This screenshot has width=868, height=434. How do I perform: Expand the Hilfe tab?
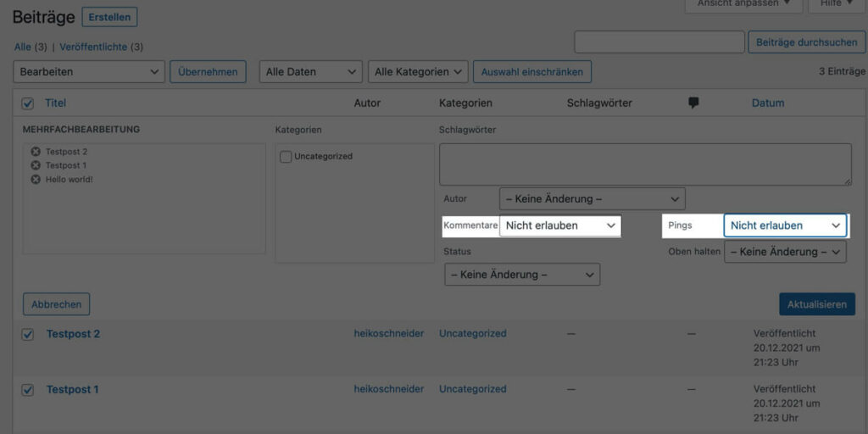(837, 3)
